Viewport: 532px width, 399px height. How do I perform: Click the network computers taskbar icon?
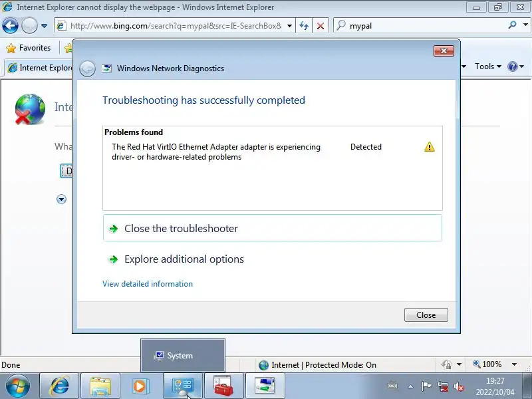265,386
